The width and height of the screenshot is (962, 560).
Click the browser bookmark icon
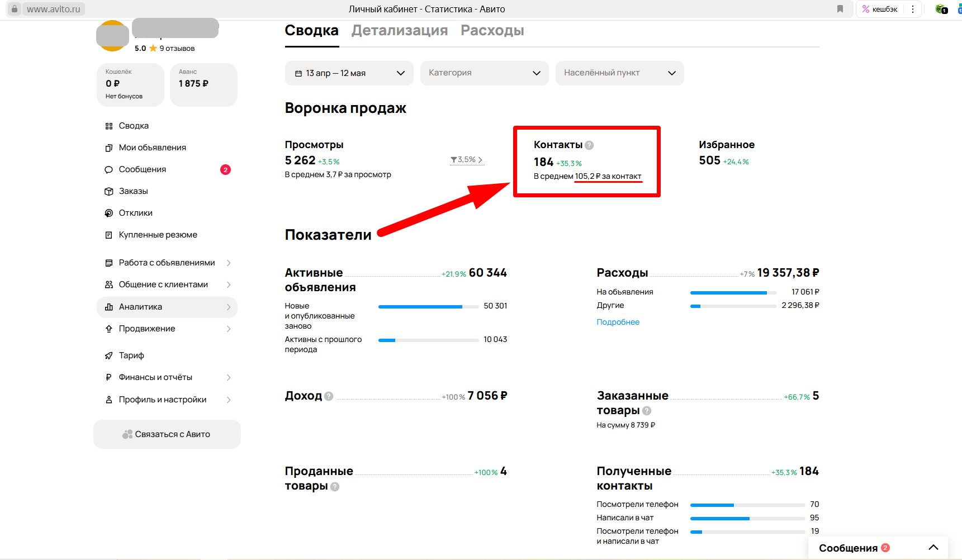coord(840,9)
